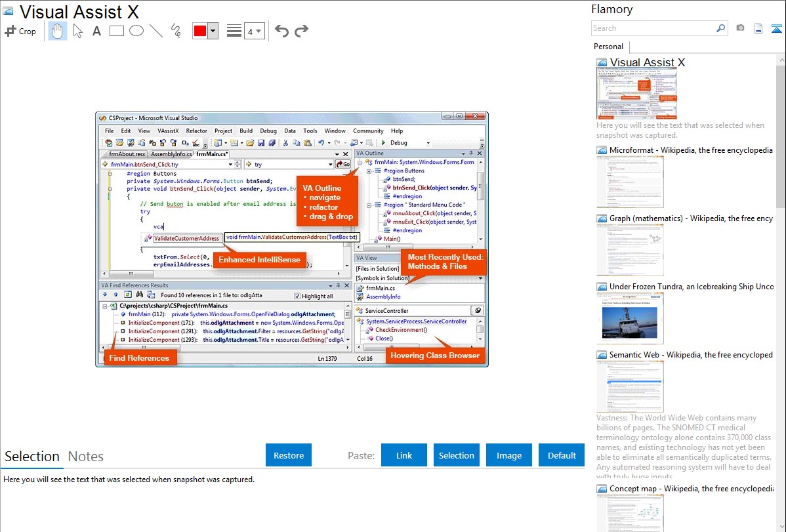Image resolution: width=786 pixels, height=532 pixels.
Task: Open the [Symbols in Solution] dropdown
Action: coord(480,277)
